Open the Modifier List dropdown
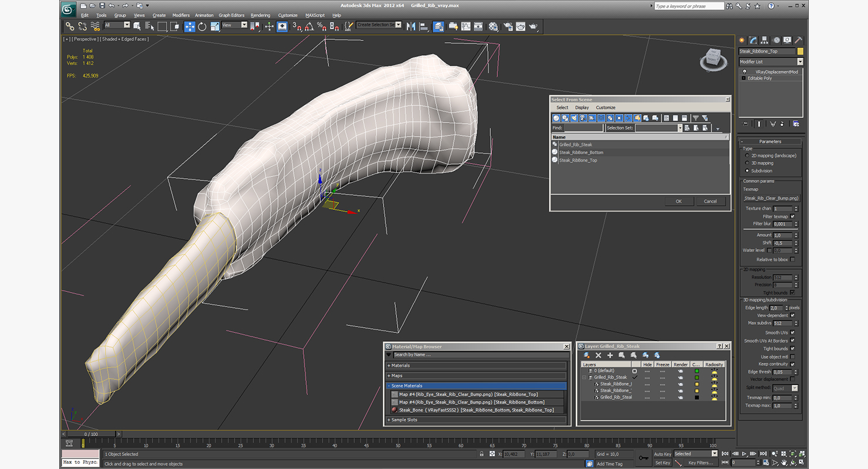Image resolution: width=868 pixels, height=469 pixels. (771, 62)
